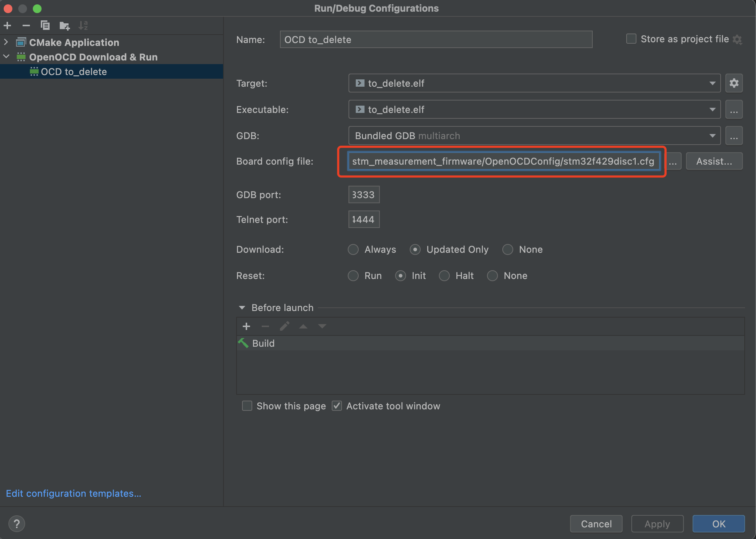This screenshot has width=756, height=539.
Task: Open the GDB dropdown arrow
Action: (x=712, y=136)
